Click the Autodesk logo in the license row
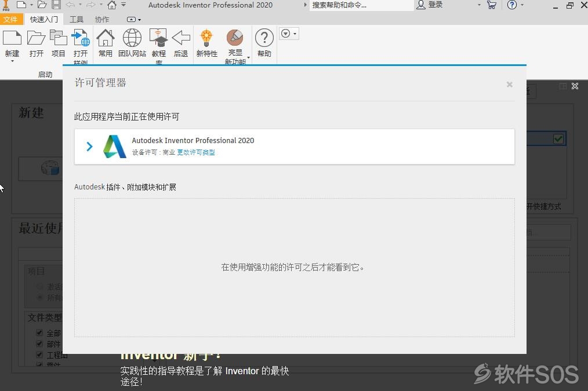The height and width of the screenshot is (391, 588). coord(114,147)
